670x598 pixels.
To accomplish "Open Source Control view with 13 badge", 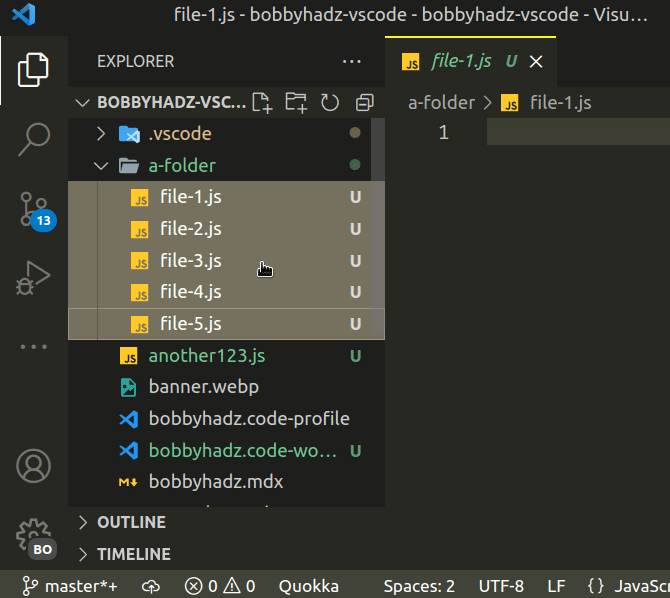I will coord(37,212).
